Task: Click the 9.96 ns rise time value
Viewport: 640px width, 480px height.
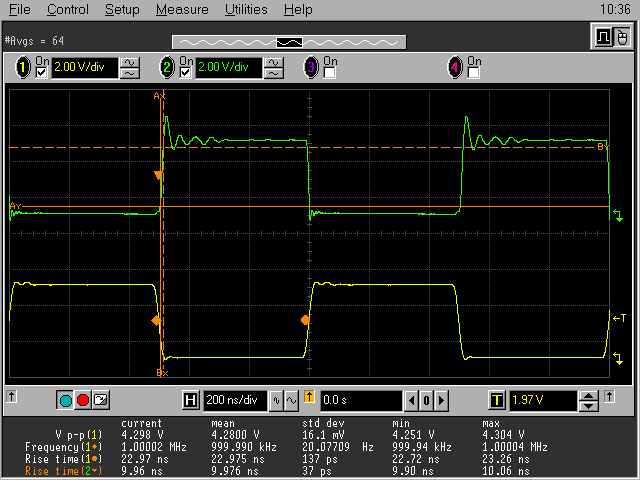Action: (x=142, y=471)
